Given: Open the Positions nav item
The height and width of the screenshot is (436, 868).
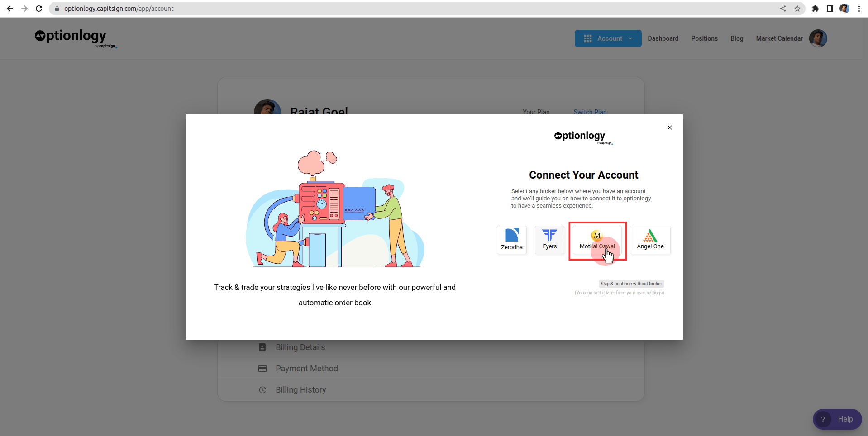Looking at the screenshot, I should (704, 38).
